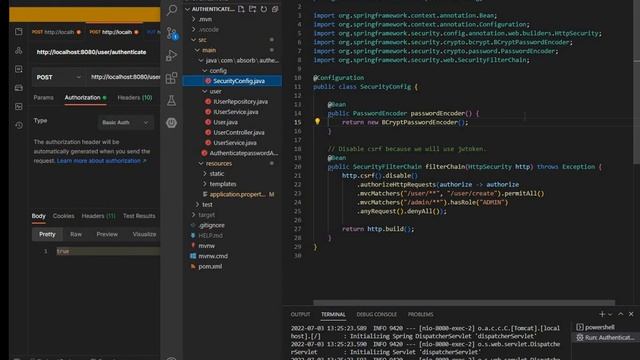The height and width of the screenshot is (360, 640).
Task: Select the Run: Authenticat... terminal entry
Action: tap(605, 338)
